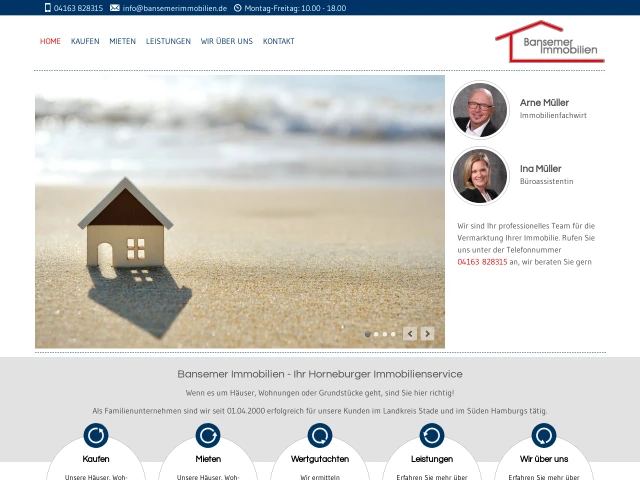Open the WIR ÜBER UNS menu
This screenshot has width=640, height=480.
(x=226, y=42)
